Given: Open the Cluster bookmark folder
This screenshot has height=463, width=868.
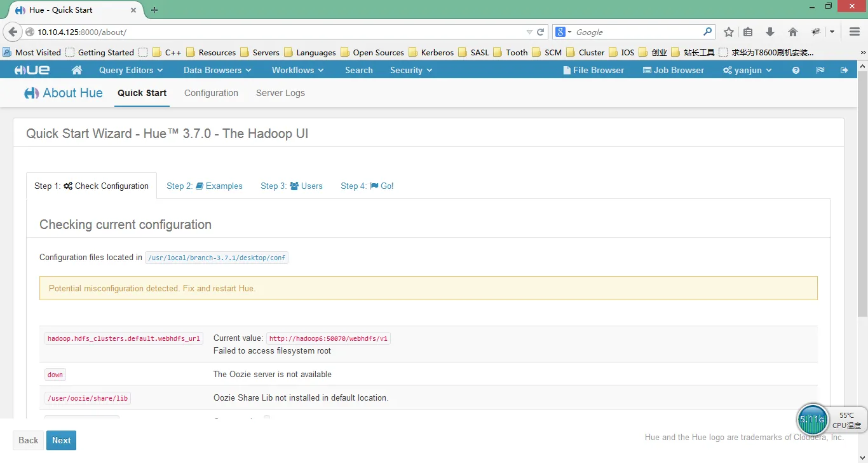Looking at the screenshot, I should tap(585, 52).
